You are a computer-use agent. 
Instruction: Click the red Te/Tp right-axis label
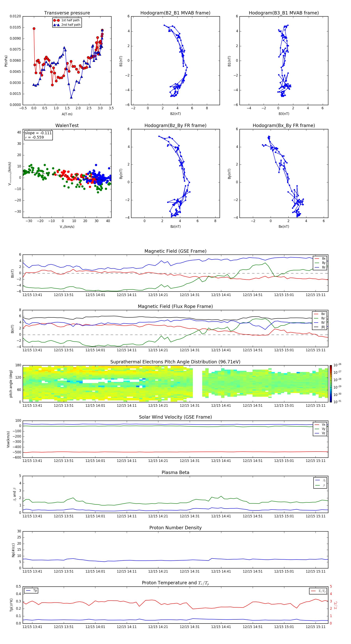(336, 605)
